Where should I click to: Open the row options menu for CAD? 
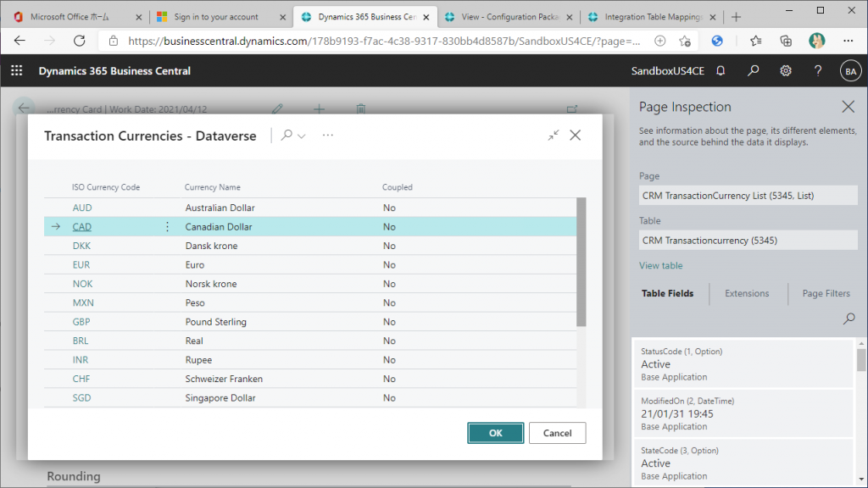(x=167, y=227)
